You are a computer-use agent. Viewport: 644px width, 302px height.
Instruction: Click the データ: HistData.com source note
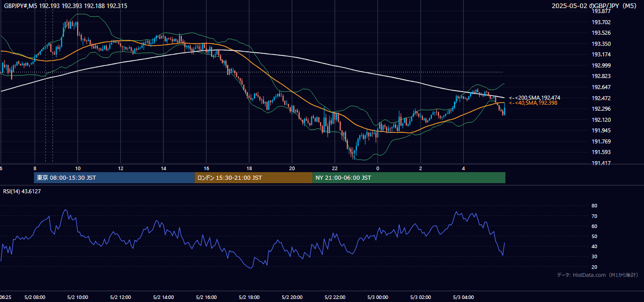click(598, 275)
